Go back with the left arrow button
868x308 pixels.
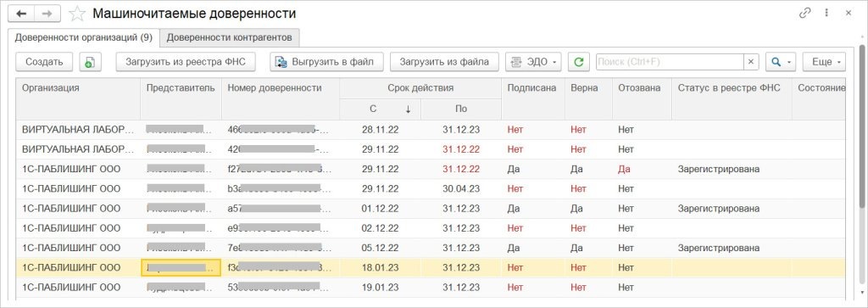coord(22,14)
